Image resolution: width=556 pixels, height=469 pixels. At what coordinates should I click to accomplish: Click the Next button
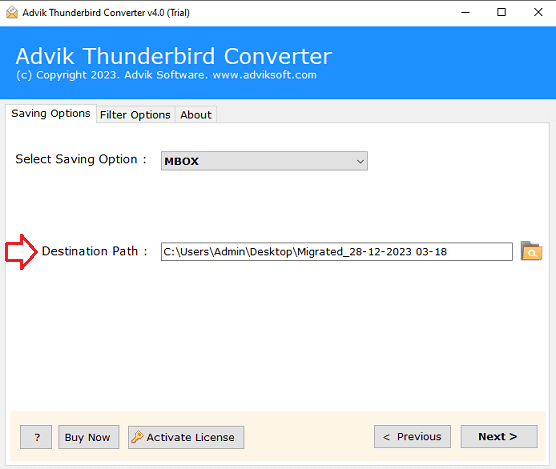499,436
